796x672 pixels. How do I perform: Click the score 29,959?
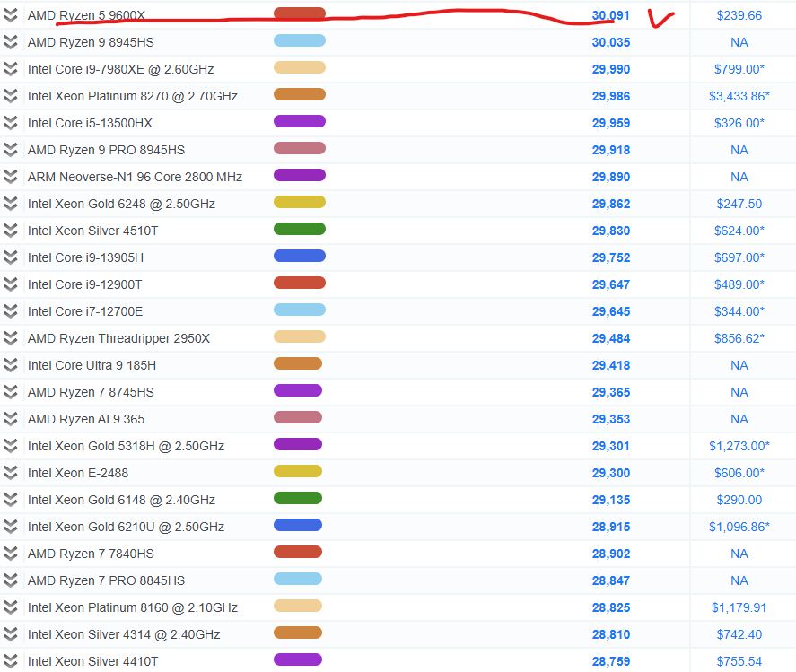pos(611,123)
